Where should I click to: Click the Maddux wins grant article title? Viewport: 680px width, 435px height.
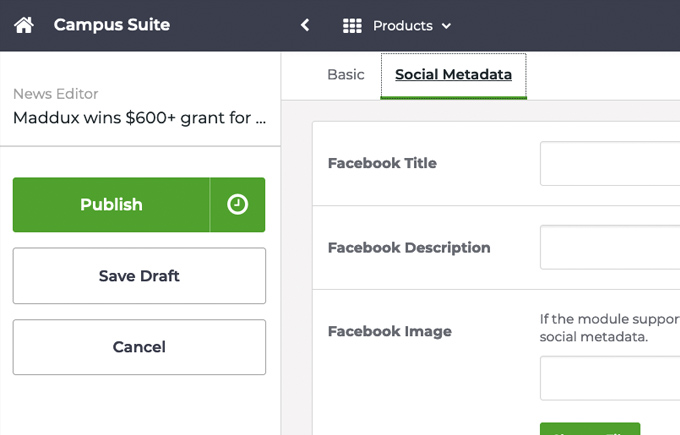tap(139, 118)
